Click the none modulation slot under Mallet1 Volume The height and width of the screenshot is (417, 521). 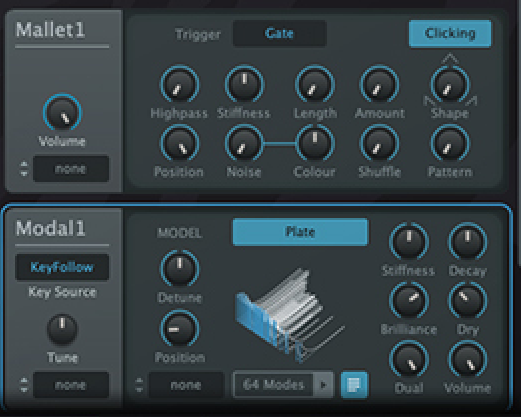pyautogui.click(x=71, y=169)
